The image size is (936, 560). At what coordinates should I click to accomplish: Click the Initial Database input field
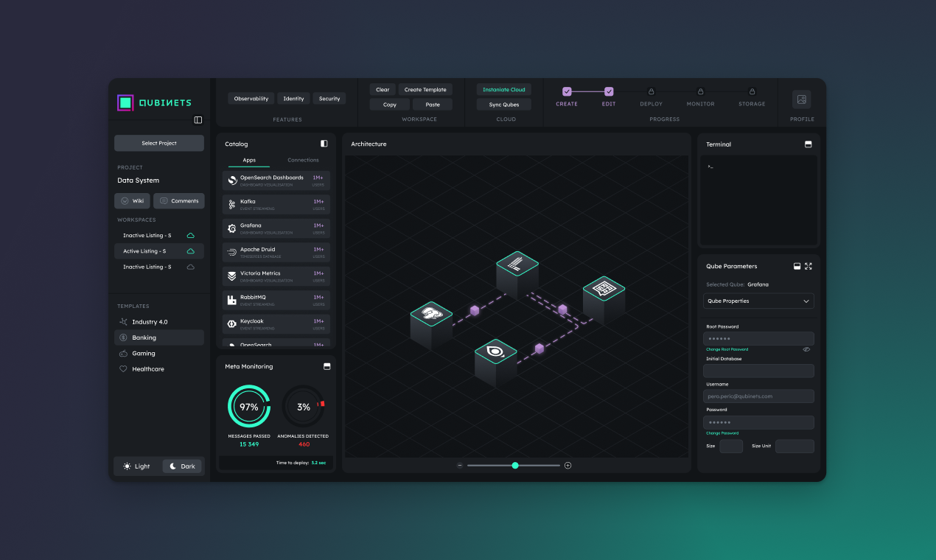pos(758,371)
